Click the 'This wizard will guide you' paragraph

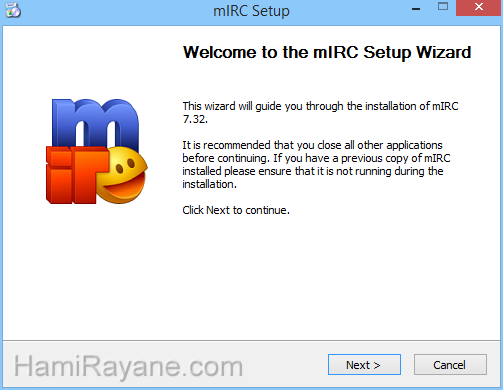point(320,112)
